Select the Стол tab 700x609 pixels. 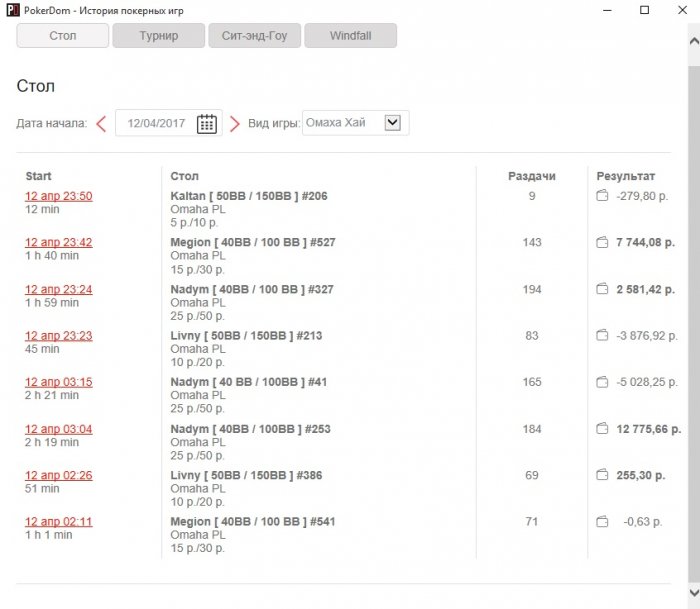(62, 36)
